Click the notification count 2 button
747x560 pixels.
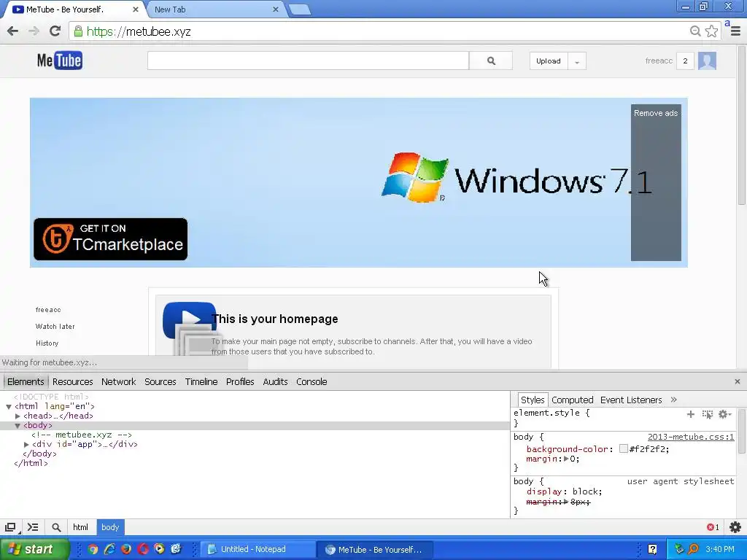click(685, 61)
